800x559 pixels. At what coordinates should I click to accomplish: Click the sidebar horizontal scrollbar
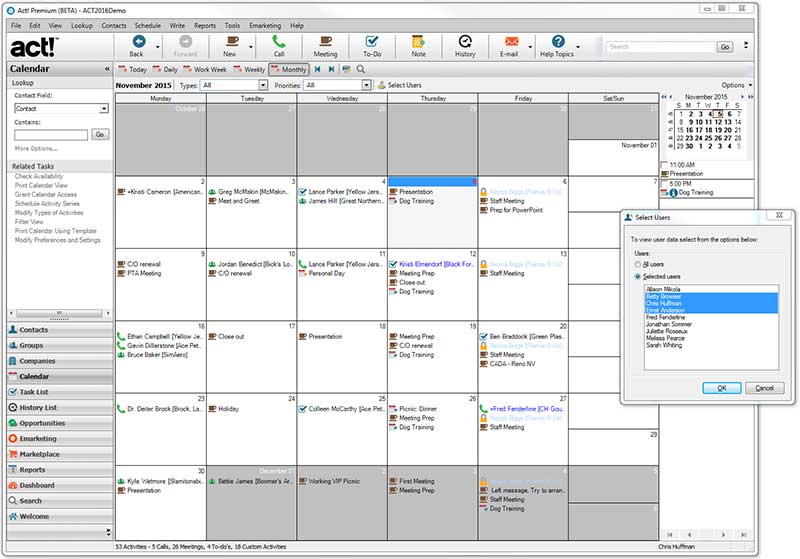point(59,313)
